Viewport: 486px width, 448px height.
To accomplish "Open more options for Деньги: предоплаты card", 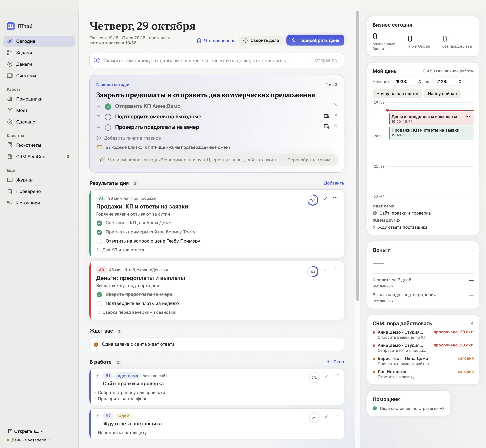I will (335, 269).
